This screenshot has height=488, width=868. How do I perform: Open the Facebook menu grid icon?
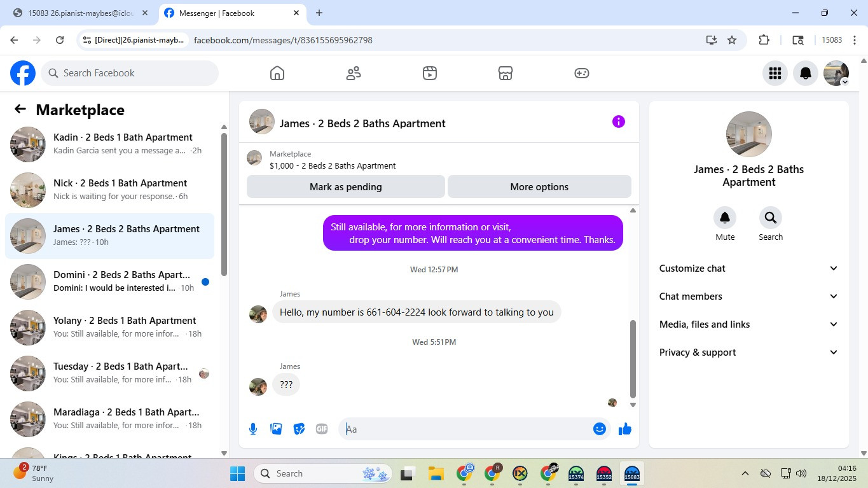click(775, 73)
